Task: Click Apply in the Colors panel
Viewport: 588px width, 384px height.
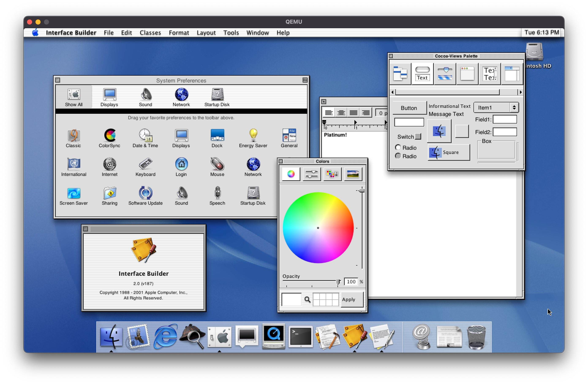Action: coord(352,299)
